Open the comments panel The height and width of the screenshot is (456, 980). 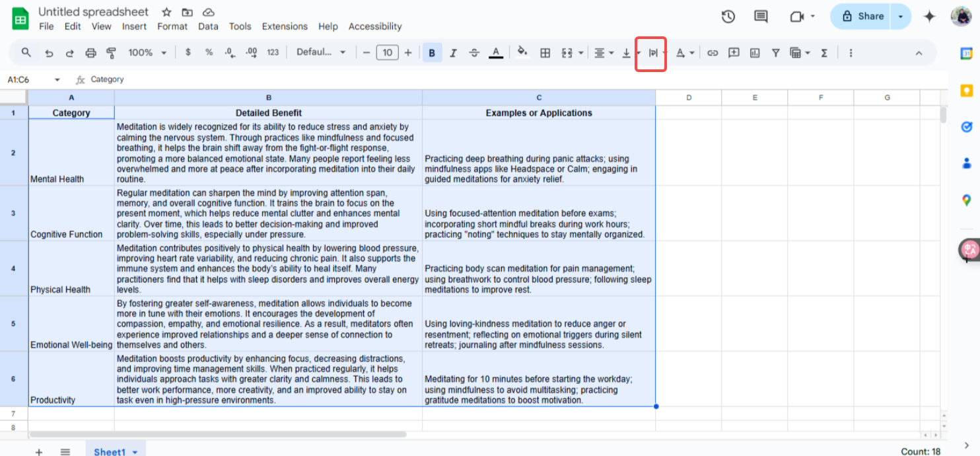(x=761, y=17)
